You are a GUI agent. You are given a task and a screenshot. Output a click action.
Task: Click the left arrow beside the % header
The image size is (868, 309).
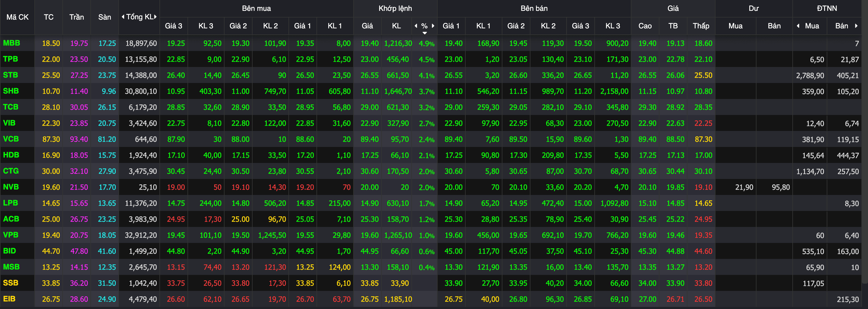(x=416, y=26)
